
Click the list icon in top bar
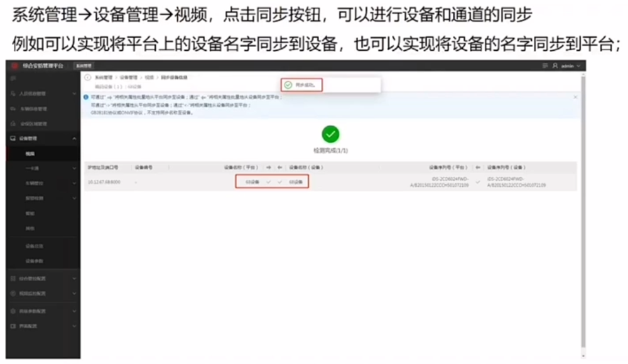545,66
